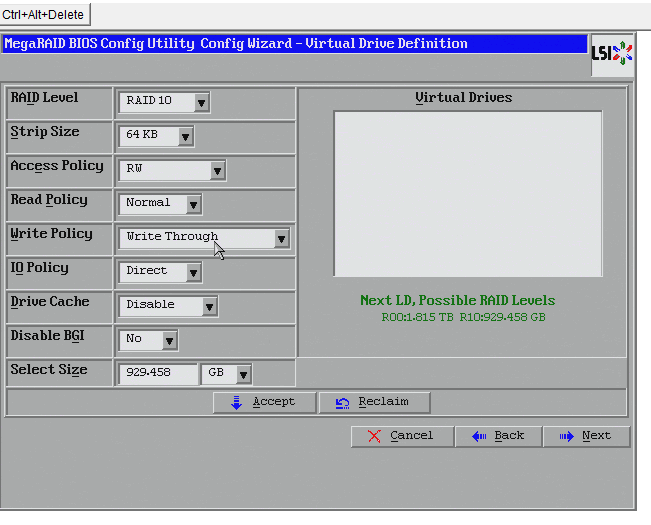
Task: Expand the IO Policy dropdown arrow
Action: [193, 273]
